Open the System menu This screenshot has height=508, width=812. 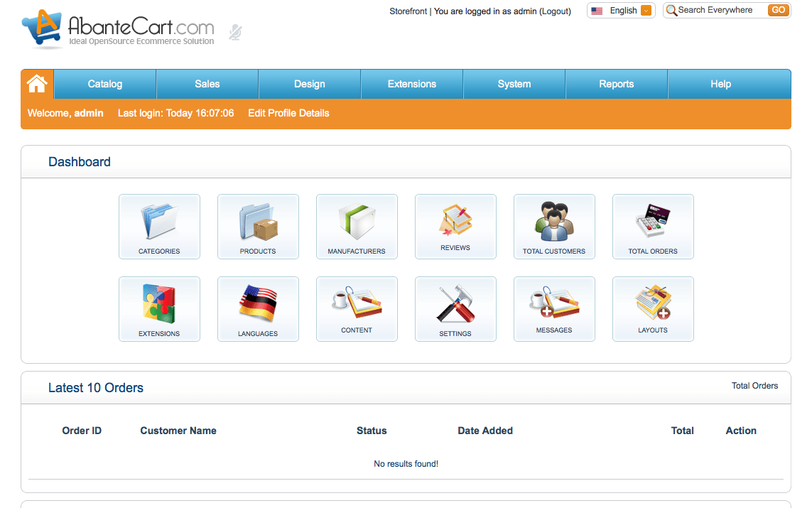point(514,84)
